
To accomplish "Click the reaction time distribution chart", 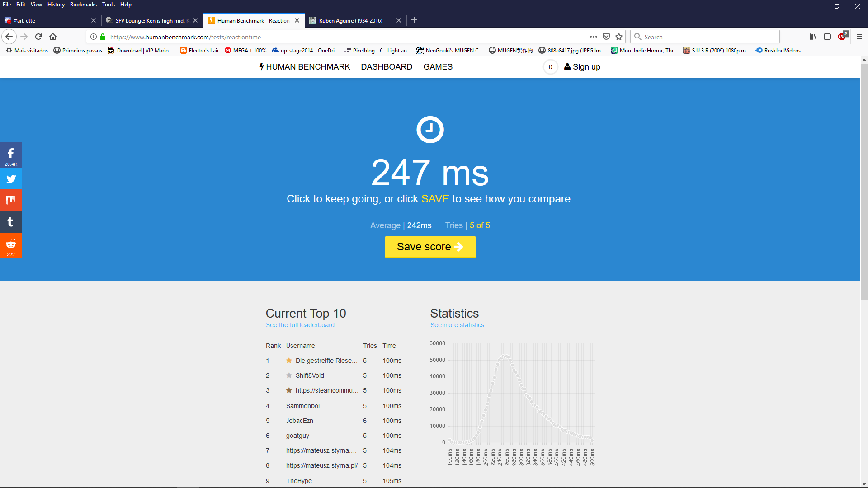I will pyautogui.click(x=513, y=404).
